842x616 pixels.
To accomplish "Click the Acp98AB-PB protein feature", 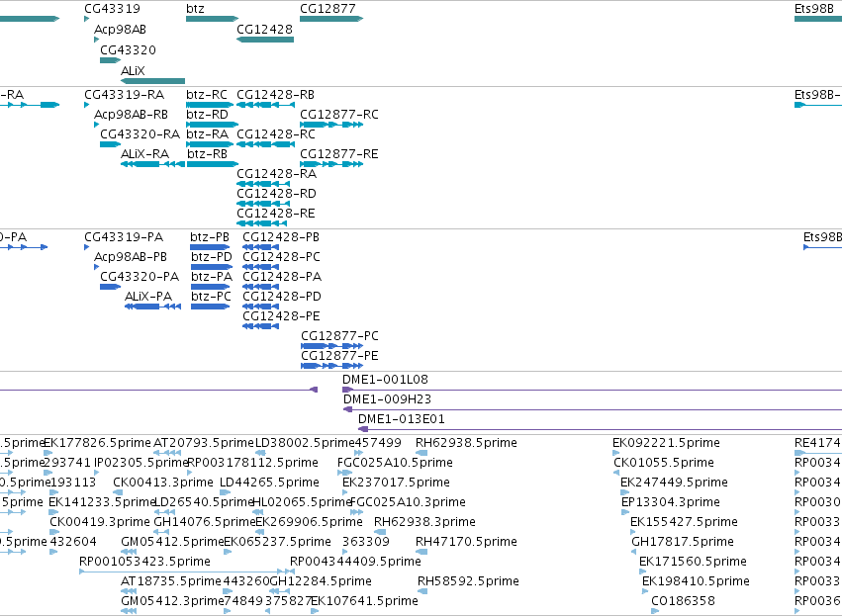I will click(x=96, y=267).
